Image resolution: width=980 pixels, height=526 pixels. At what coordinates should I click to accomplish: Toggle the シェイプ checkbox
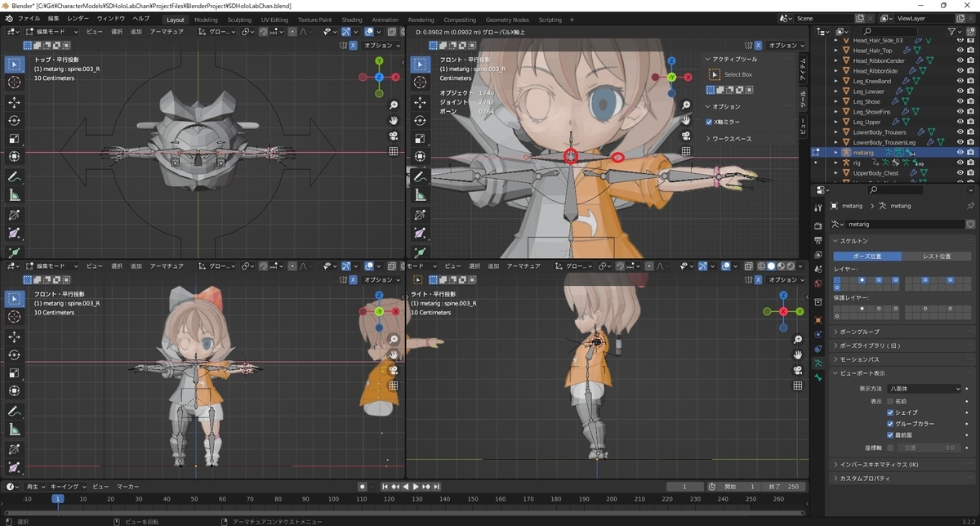coord(890,412)
